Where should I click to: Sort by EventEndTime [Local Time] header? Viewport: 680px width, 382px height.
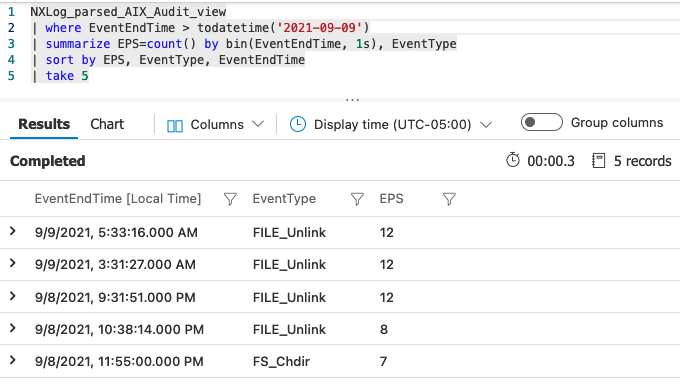coord(118,199)
